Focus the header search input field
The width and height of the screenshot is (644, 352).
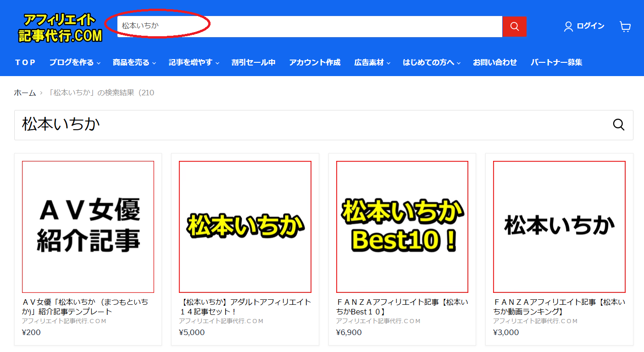(x=310, y=26)
